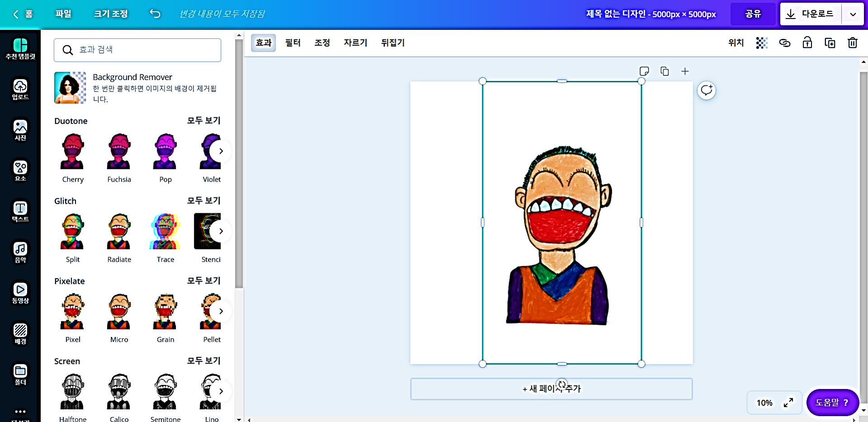The width and height of the screenshot is (868, 422).
Task: Open the Position (위치) menu
Action: (736, 43)
